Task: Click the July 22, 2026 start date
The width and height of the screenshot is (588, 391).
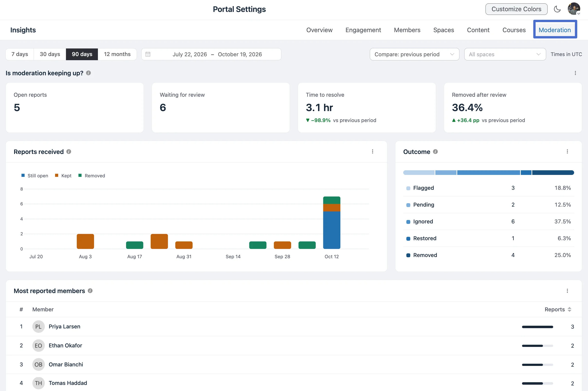Action: tap(190, 54)
